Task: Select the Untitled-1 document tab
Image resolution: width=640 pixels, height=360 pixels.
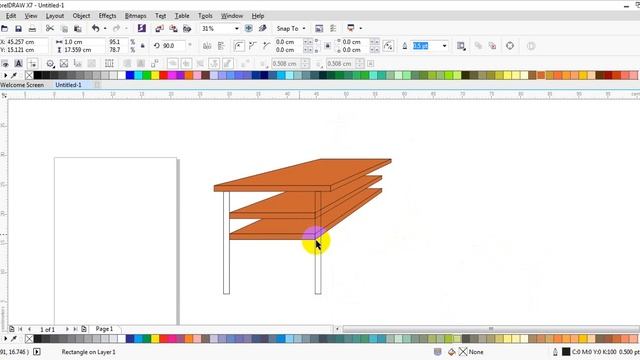Action: coord(69,85)
